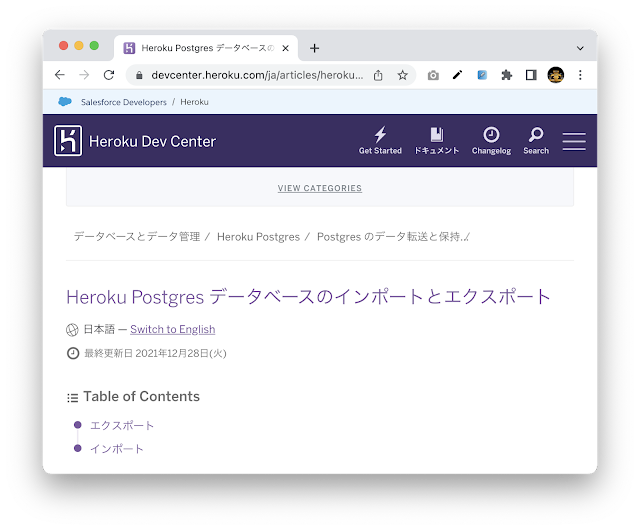Click the article title heading
The height and width of the screenshot is (530, 640).
click(x=309, y=297)
